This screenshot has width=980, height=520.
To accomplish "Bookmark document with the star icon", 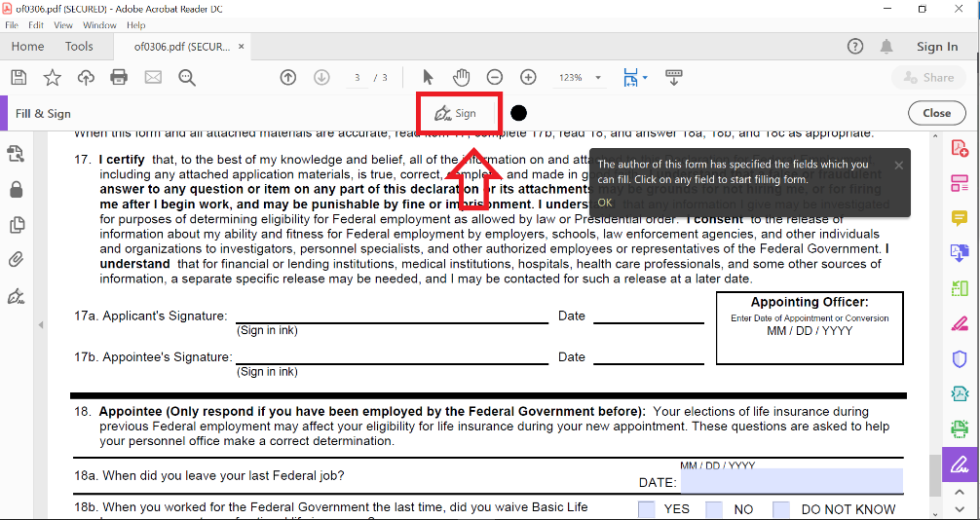I will coord(52,78).
